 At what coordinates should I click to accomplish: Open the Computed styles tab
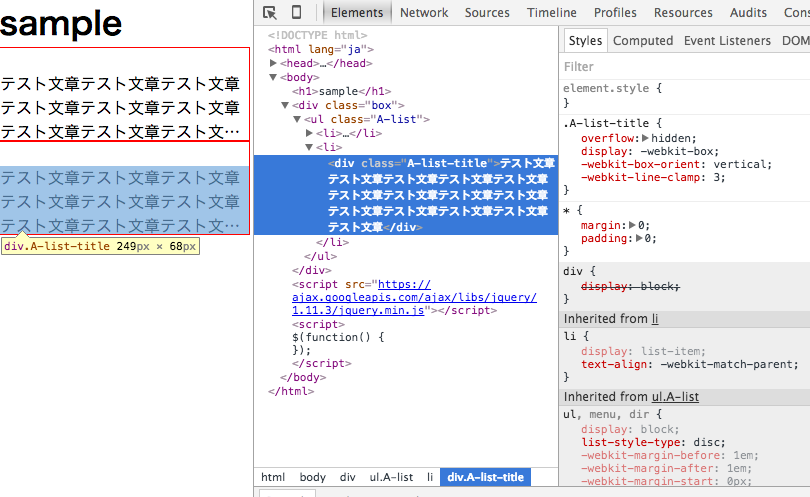pos(643,41)
